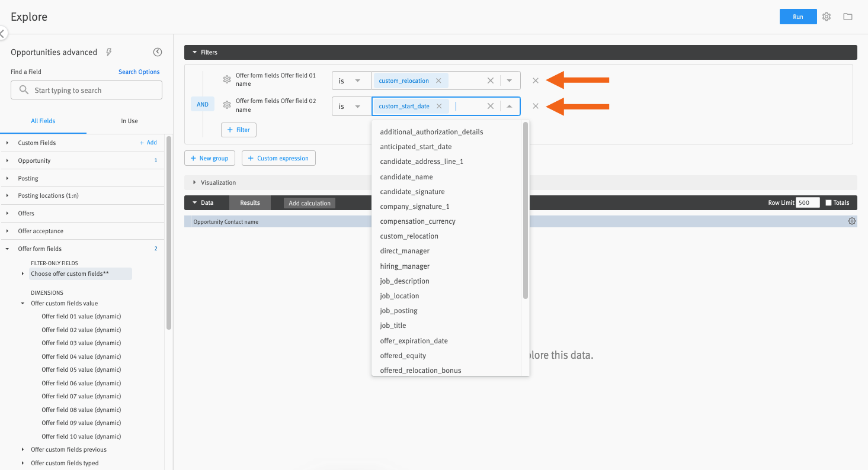Select offered_equity option
The width and height of the screenshot is (868, 470).
[x=403, y=356]
